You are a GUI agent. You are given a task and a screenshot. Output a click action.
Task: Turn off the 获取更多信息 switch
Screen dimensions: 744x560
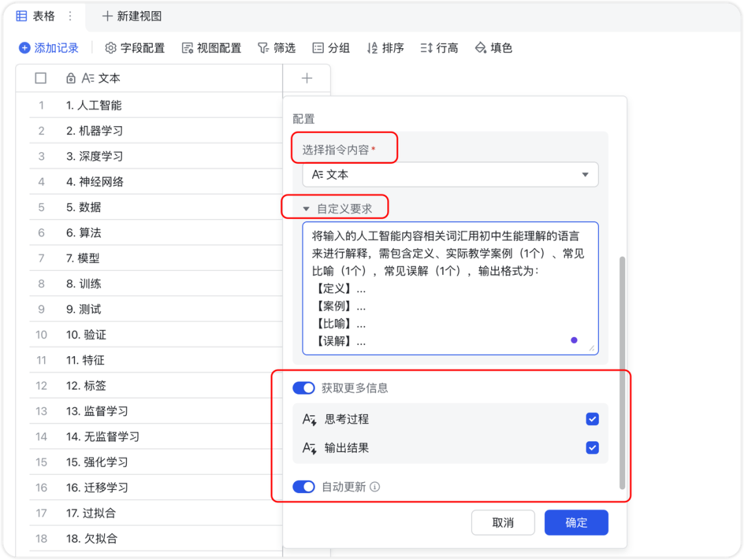304,388
